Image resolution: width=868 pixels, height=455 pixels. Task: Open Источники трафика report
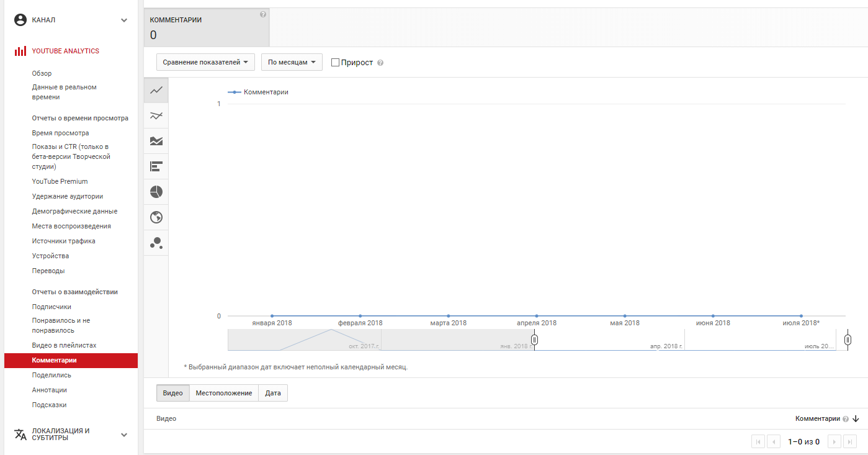(x=63, y=241)
